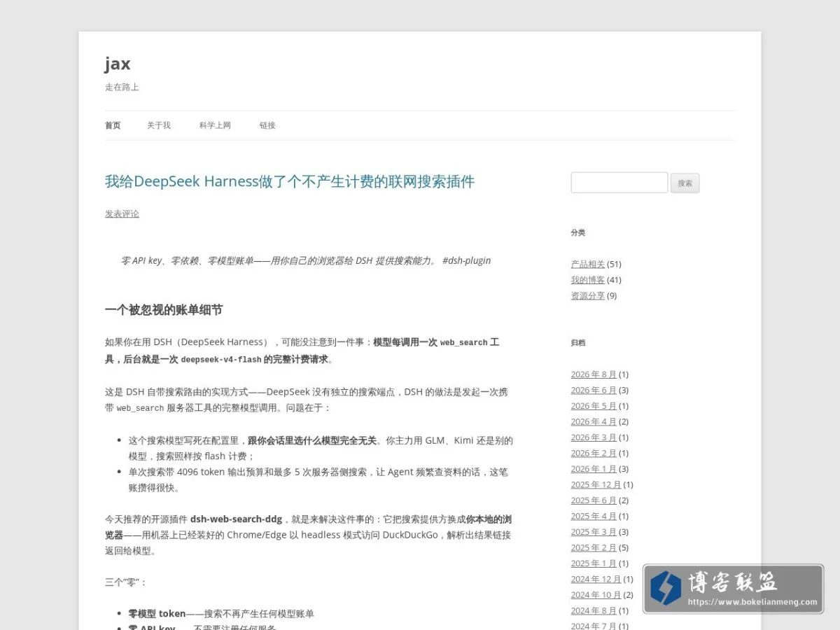Image resolution: width=840 pixels, height=630 pixels.
Task: Open the 2025 年 2 月 archive
Action: [x=594, y=547]
